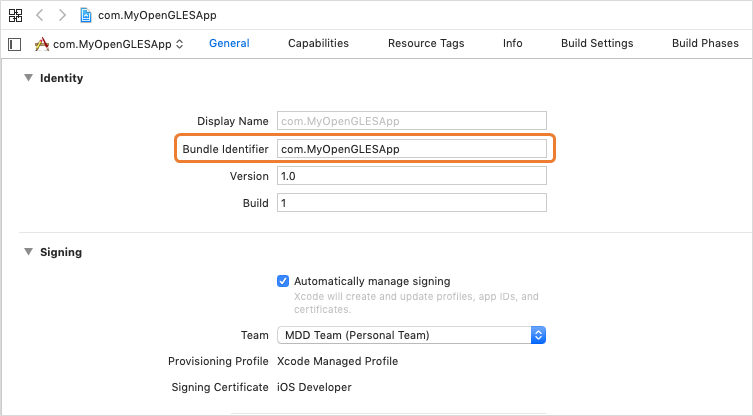This screenshot has height=416, width=753.
Task: Toggle the projects and targets sidebar icon
Action: (x=14, y=44)
